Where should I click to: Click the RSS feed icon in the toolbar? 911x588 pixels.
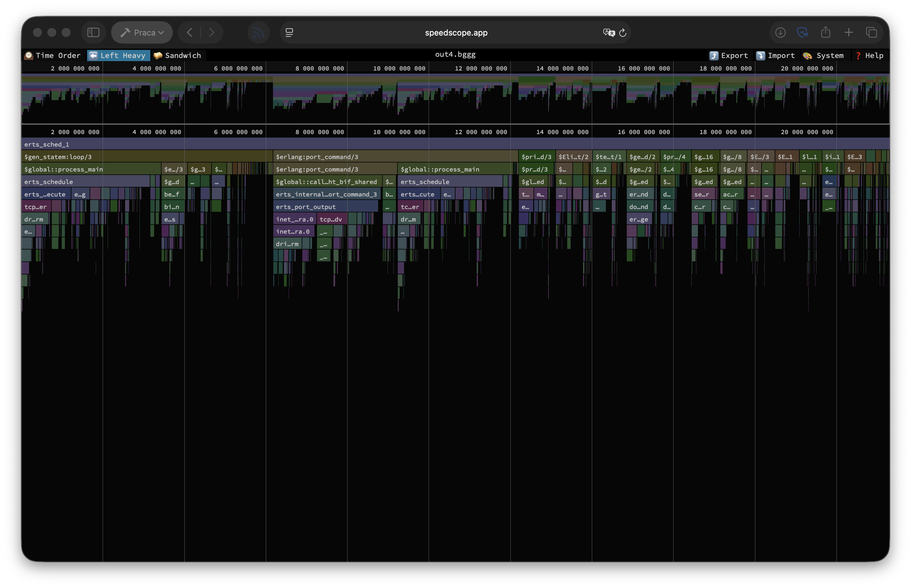(x=258, y=32)
